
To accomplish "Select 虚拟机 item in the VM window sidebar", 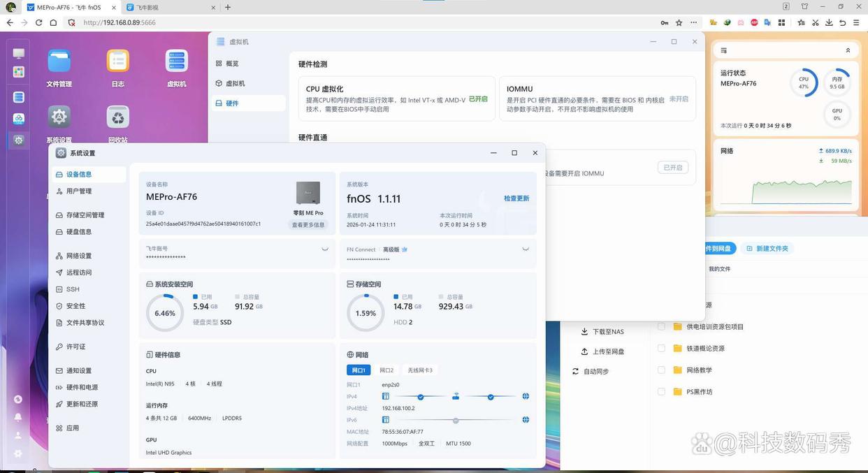I will click(x=248, y=83).
